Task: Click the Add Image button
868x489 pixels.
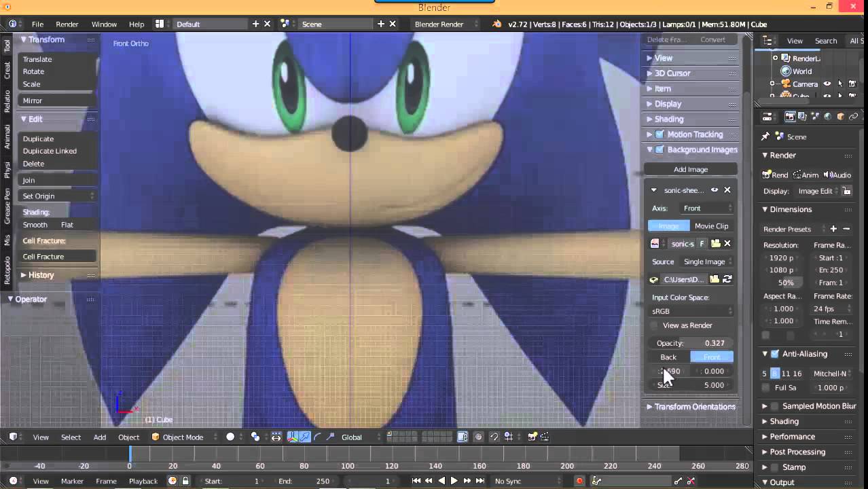Action: click(x=691, y=169)
